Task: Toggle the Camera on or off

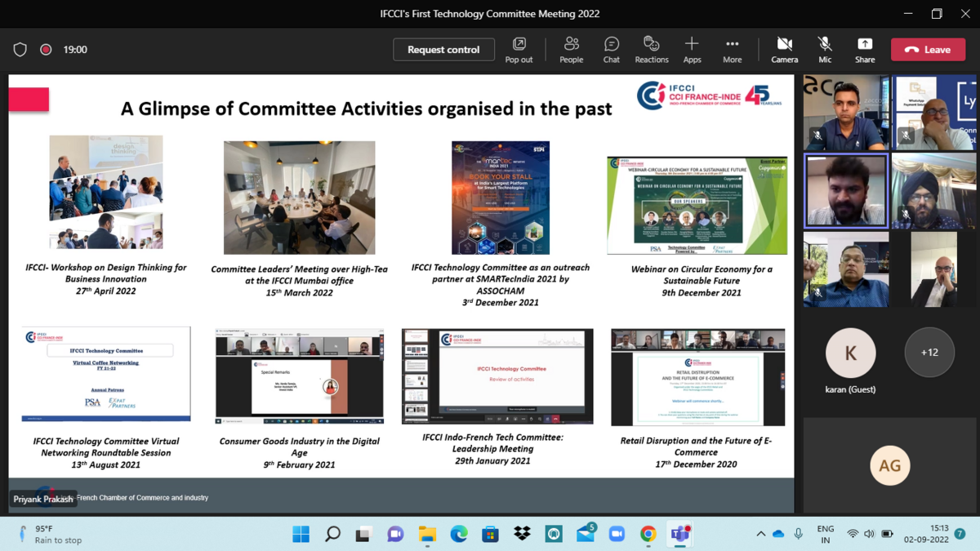Action: (x=784, y=49)
